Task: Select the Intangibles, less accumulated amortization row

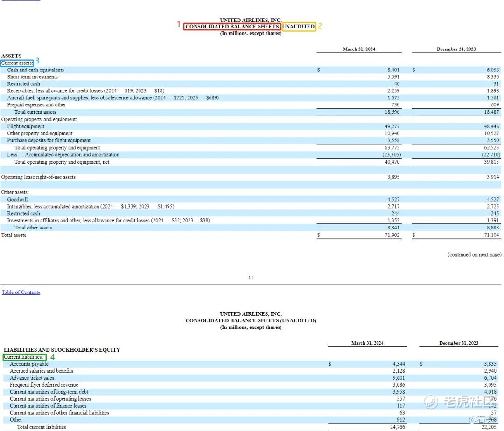Action: [91, 207]
